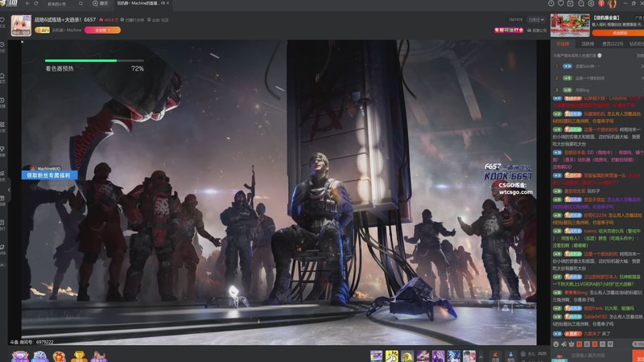Switch to the 钻石粉丝 tab
This screenshot has width=644, height=362.
[637, 44]
